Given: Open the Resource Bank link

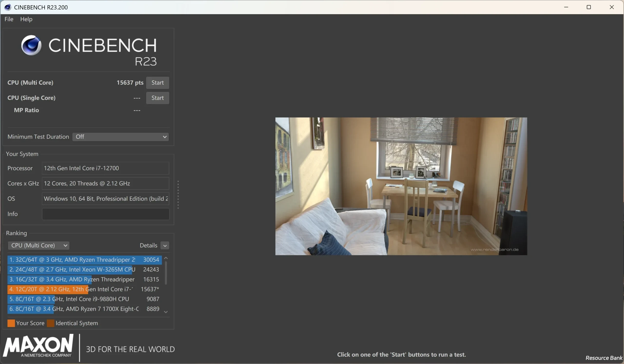Looking at the screenshot, I should point(604,358).
